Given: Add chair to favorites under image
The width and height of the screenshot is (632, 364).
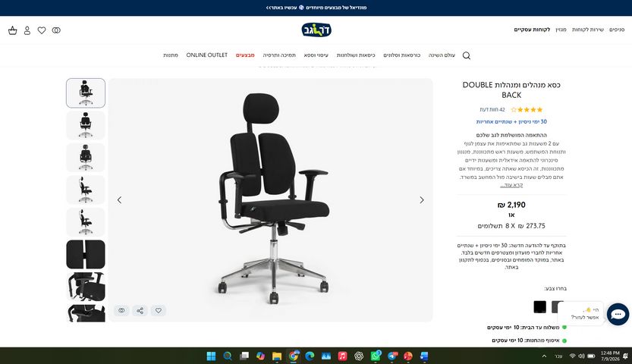Looking at the screenshot, I should (x=159, y=310).
